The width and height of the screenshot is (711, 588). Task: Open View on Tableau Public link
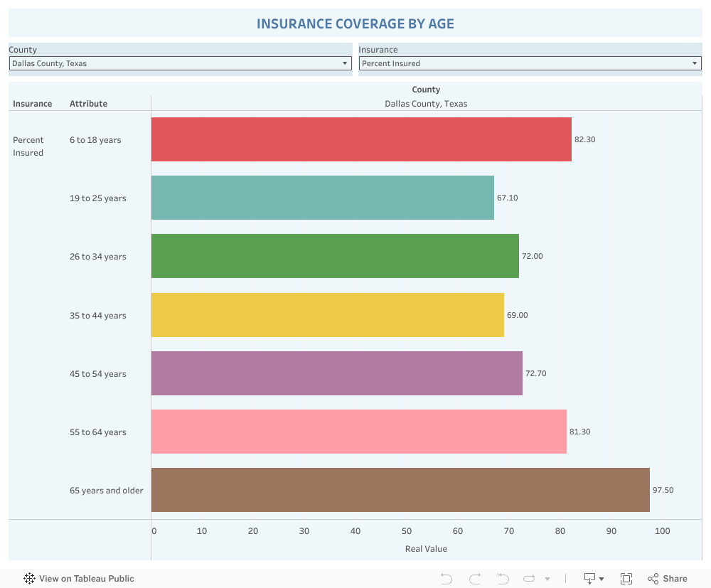point(86,579)
